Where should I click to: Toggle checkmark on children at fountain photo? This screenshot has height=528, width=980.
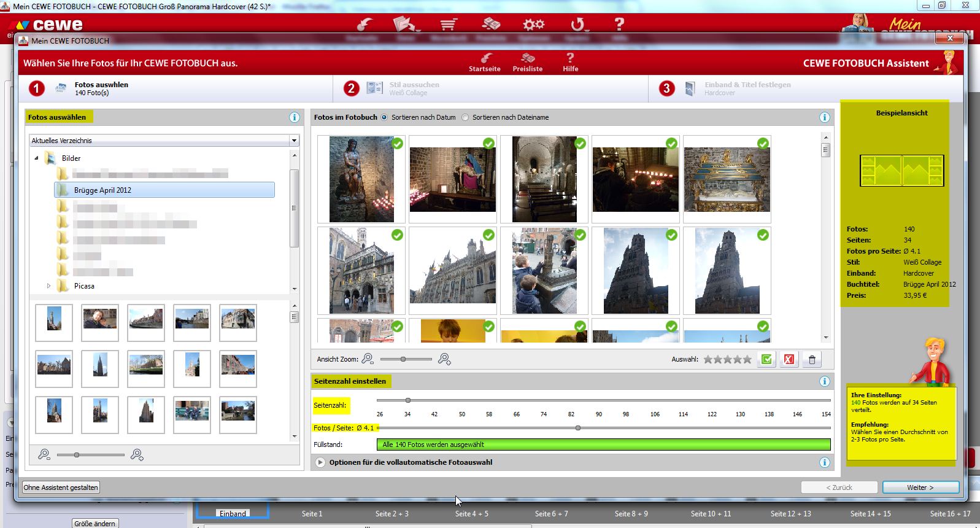tap(580, 235)
